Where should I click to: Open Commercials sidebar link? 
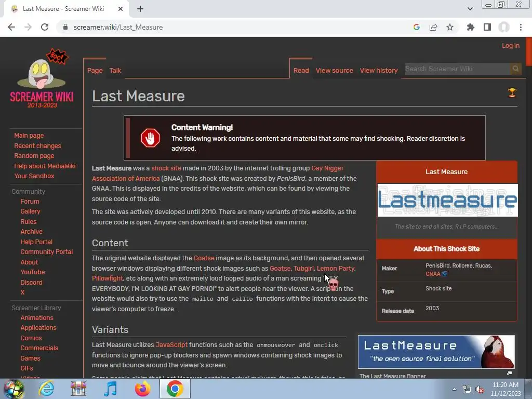tap(39, 348)
